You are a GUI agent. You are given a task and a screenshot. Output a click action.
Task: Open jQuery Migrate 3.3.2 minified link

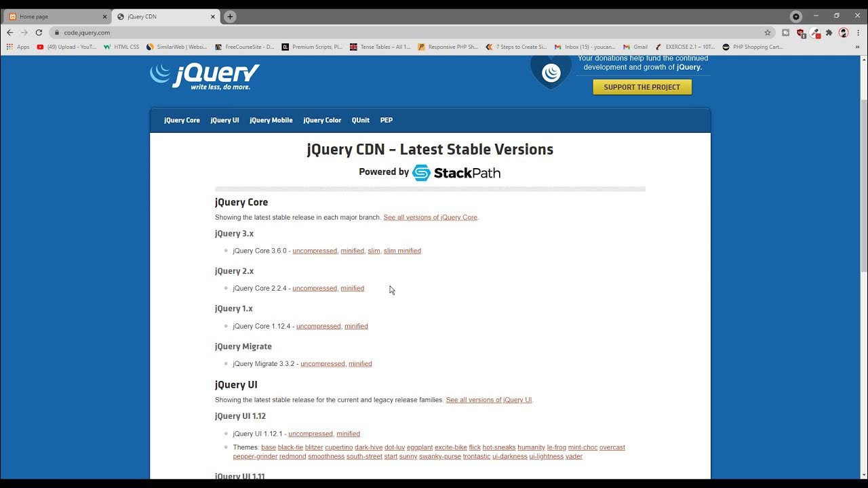360,364
